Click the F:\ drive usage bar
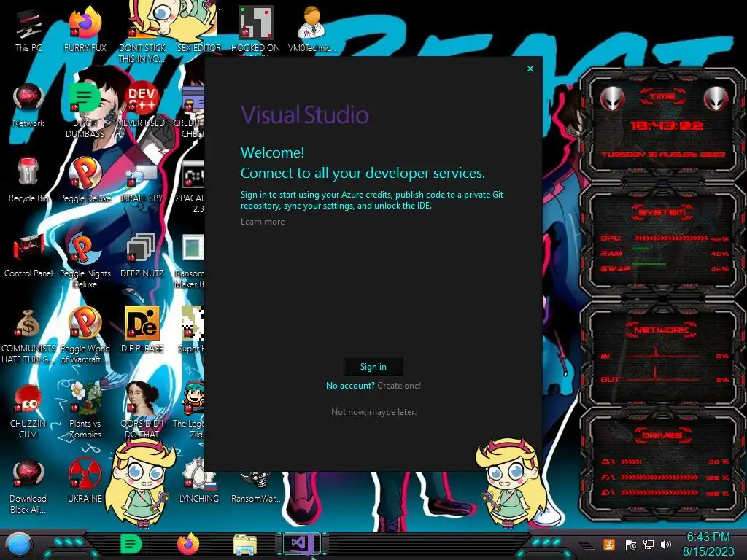The height and width of the screenshot is (560, 747). [x=659, y=477]
